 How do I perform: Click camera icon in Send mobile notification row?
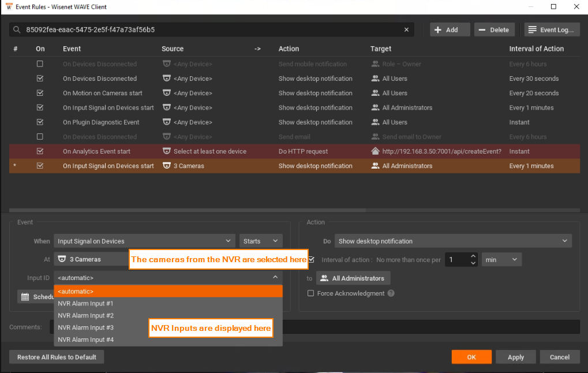tap(167, 64)
